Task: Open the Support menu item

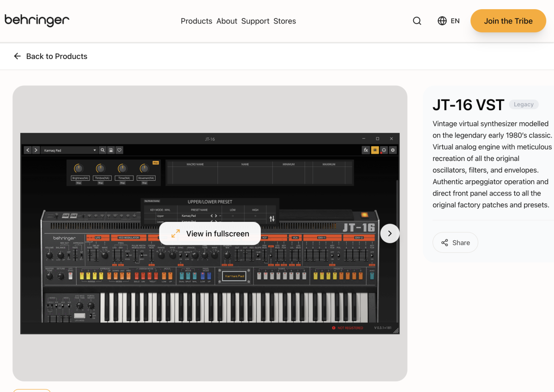Action: coord(255,21)
